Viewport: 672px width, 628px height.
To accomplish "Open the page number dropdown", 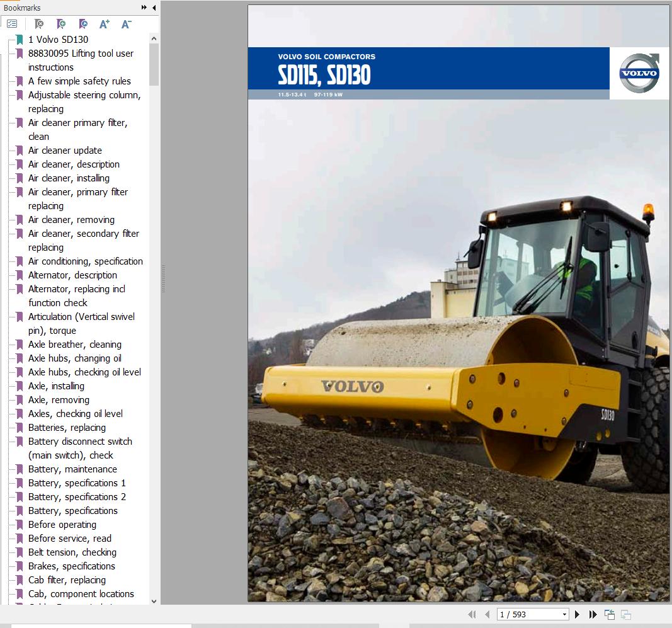I will pos(564,614).
